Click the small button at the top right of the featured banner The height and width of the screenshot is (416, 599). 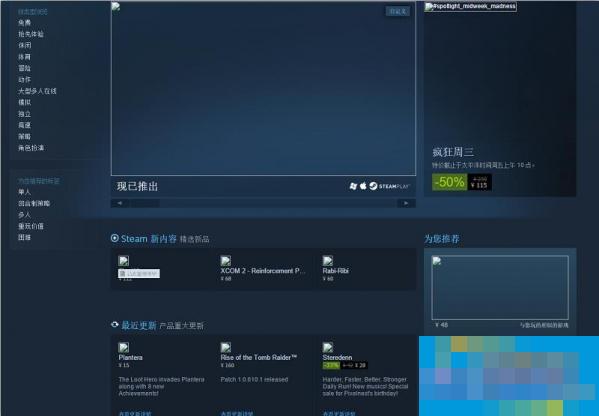coord(398,11)
